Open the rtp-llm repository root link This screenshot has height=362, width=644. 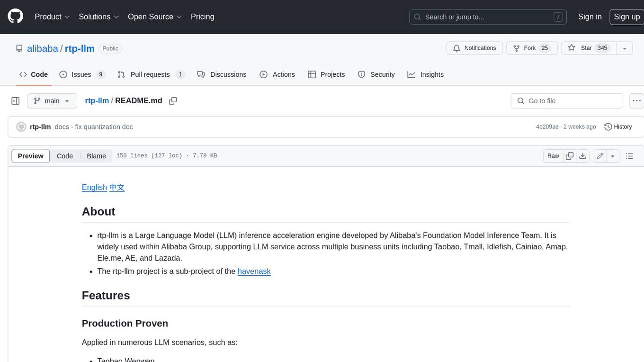coord(80,48)
